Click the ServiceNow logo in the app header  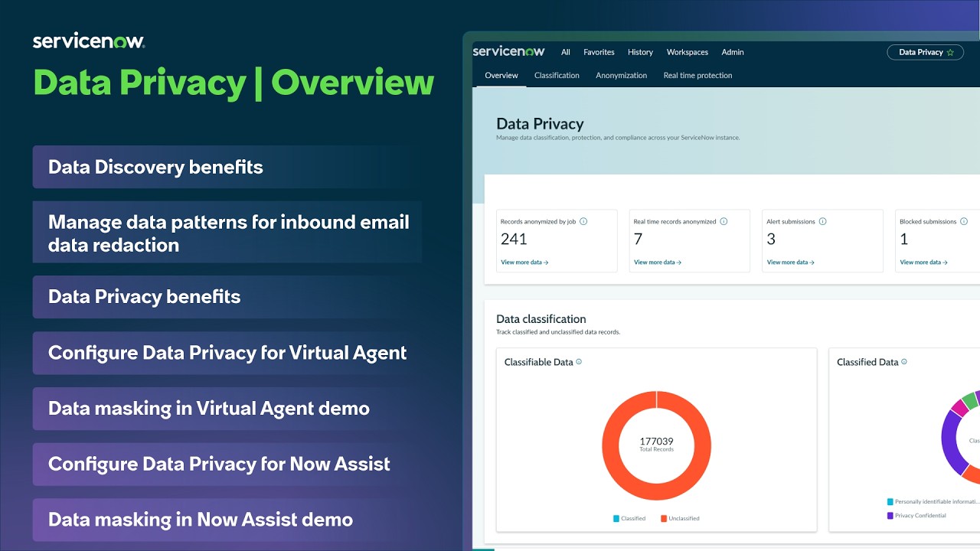click(x=508, y=51)
